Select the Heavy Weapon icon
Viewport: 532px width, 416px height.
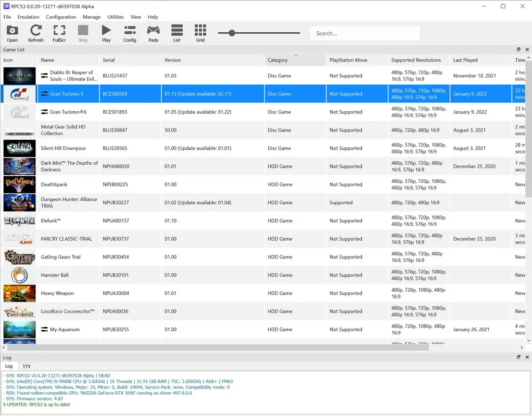pyautogui.click(x=19, y=293)
